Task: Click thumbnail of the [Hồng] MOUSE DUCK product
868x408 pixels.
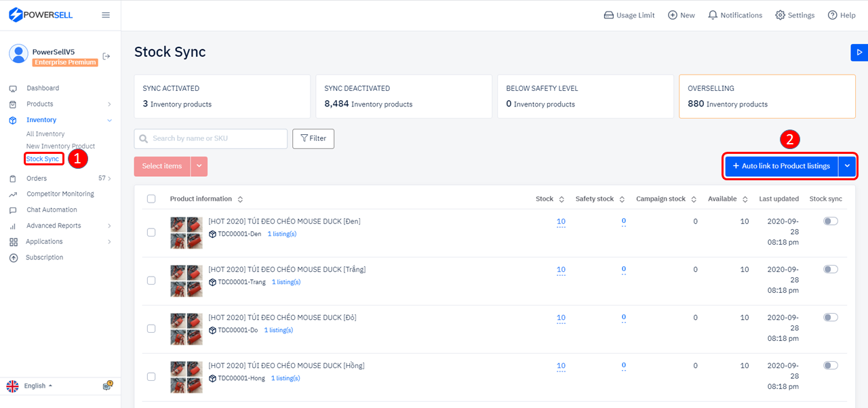Action: [186, 378]
